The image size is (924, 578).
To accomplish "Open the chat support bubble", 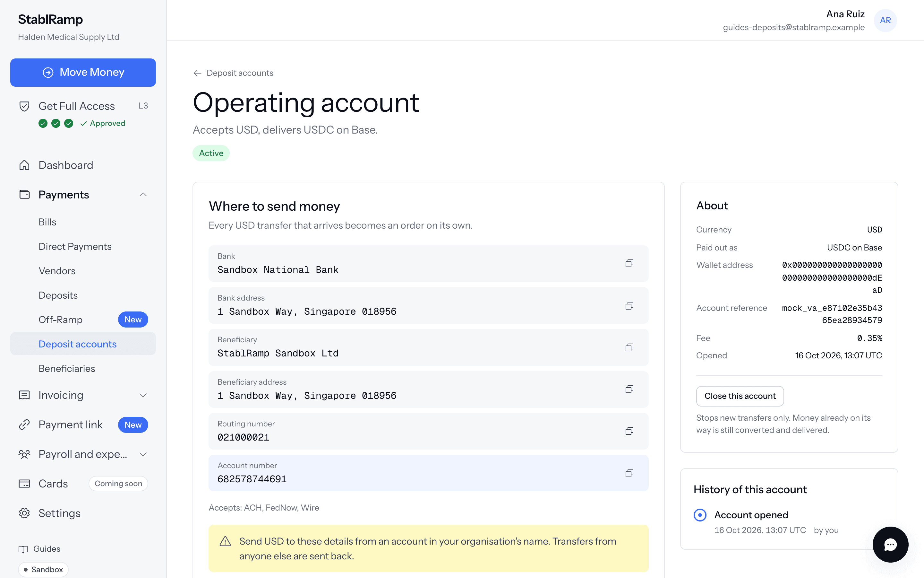I will click(x=890, y=544).
